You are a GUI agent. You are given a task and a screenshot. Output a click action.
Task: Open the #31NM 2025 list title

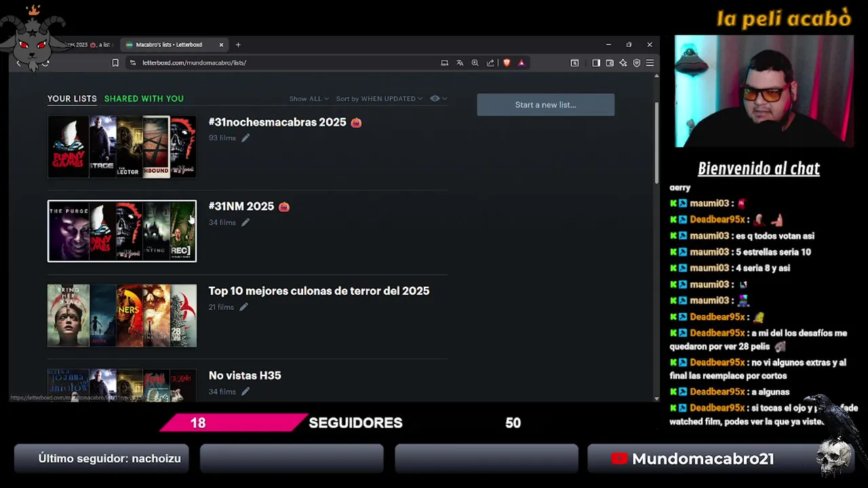tap(241, 206)
